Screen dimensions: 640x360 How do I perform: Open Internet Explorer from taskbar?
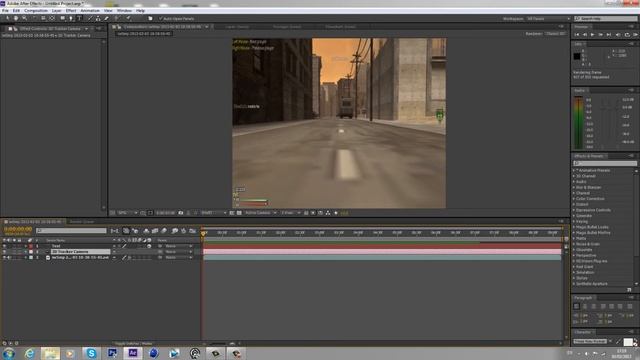29,353
